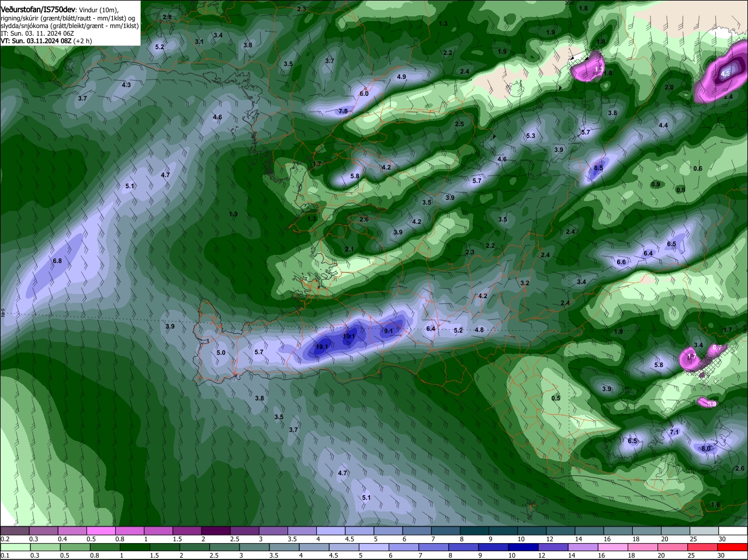Click the 4.5 value inside the magenta patch
The width and height of the screenshot is (748, 560).
click(725, 74)
